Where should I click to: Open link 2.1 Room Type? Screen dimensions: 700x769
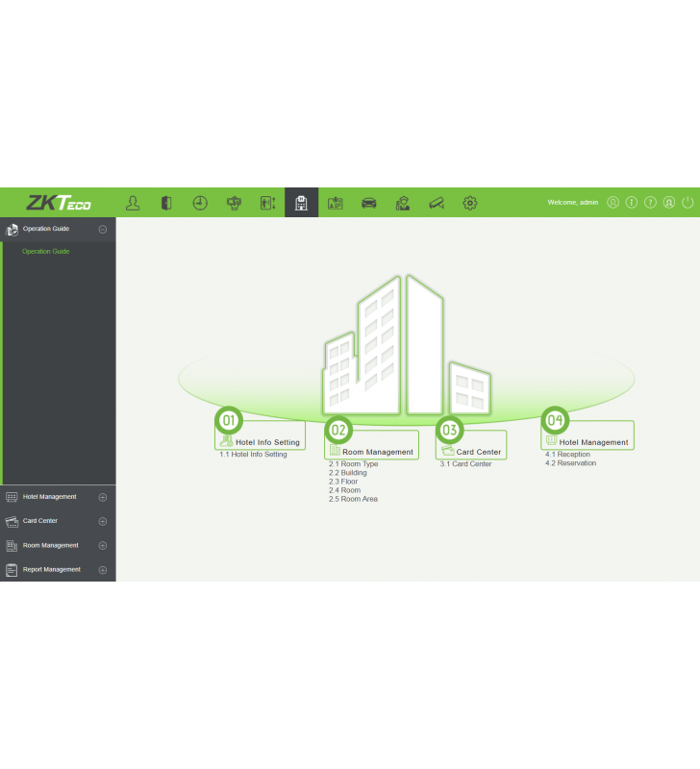[353, 464]
